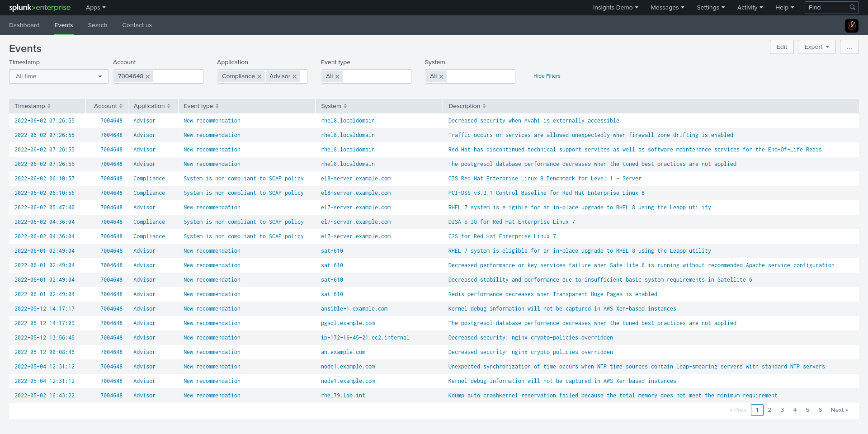
Task: Open the Timestamp All time dropdown
Action: click(x=59, y=76)
